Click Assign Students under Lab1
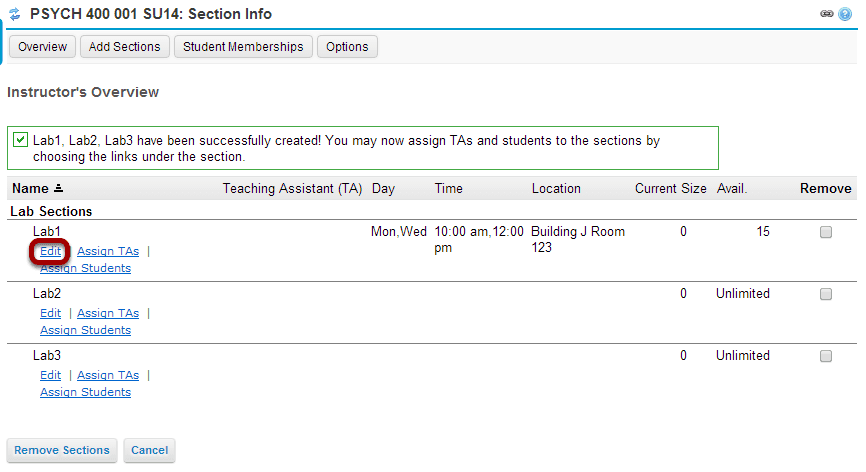 [x=86, y=268]
